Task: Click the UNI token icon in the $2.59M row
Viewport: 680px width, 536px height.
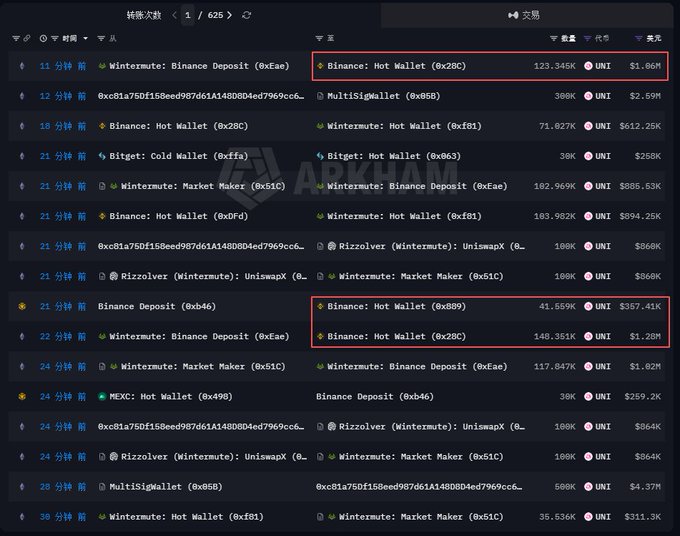Action: (588, 96)
